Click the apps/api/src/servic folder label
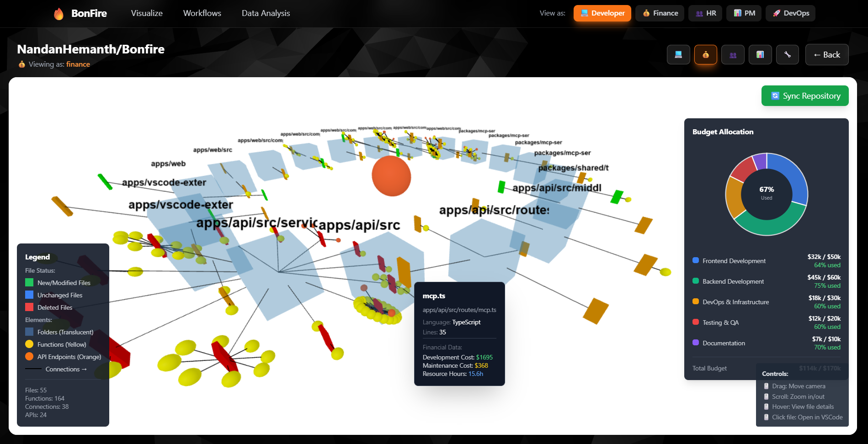This screenshot has height=444, width=868. (256, 223)
